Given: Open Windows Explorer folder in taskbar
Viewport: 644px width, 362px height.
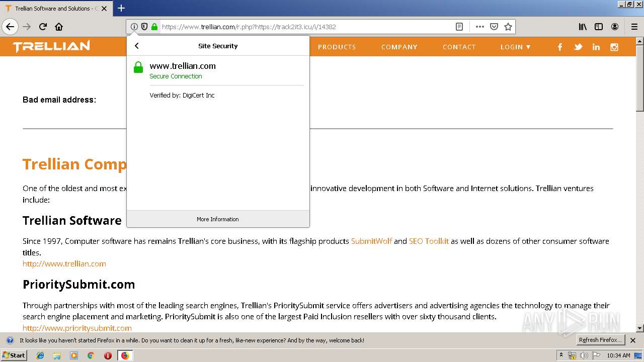Looking at the screenshot, I should (57, 355).
